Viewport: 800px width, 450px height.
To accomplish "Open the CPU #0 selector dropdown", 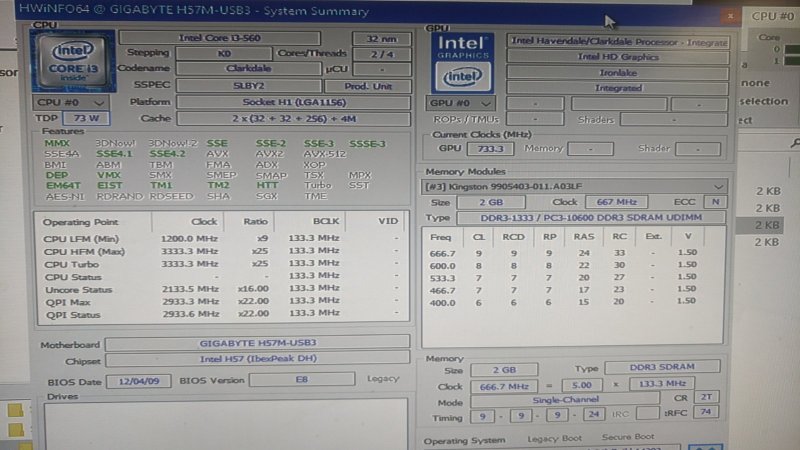I will [71, 102].
